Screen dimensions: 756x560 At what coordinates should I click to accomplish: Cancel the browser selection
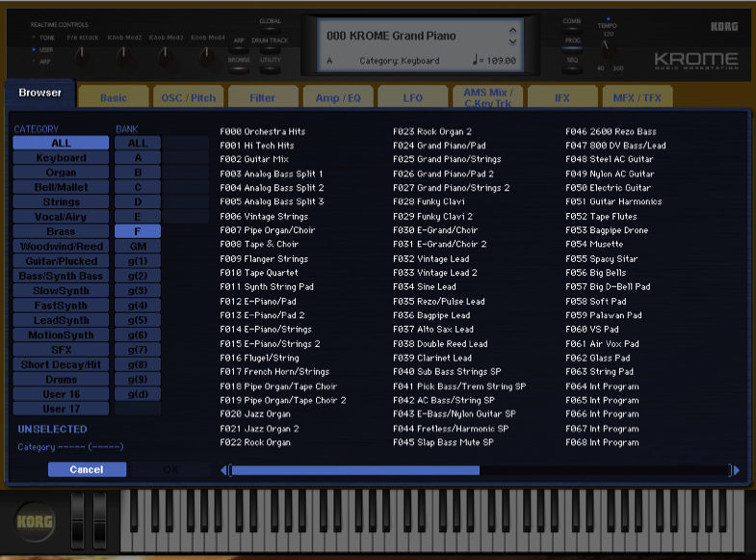point(87,469)
